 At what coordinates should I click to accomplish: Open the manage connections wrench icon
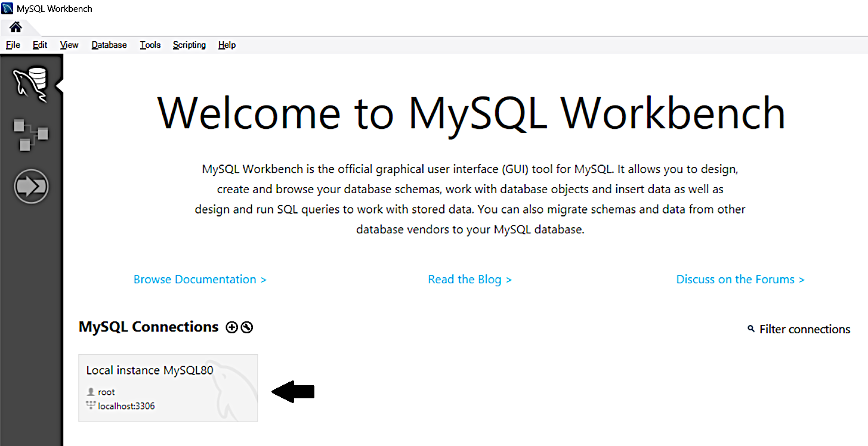(246, 327)
